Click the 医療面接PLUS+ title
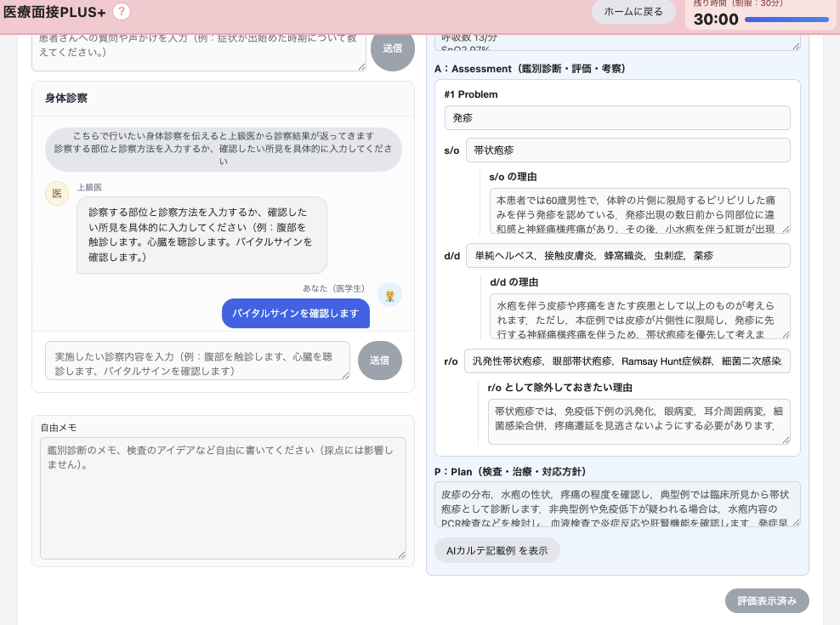Viewport: 840px width, 625px height. 54,12
